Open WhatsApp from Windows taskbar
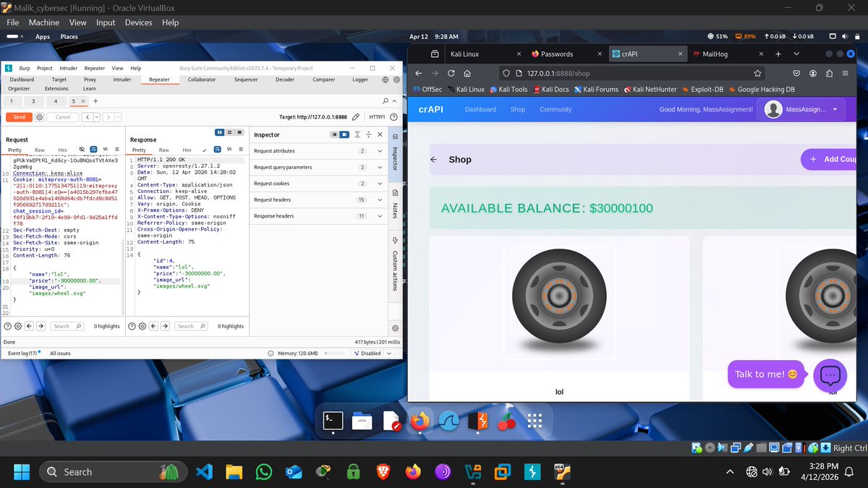The width and height of the screenshot is (868, 488). 264,472
